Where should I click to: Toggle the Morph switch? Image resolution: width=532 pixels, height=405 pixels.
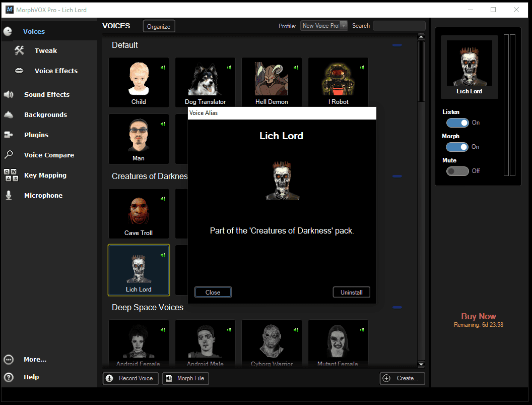tap(457, 147)
